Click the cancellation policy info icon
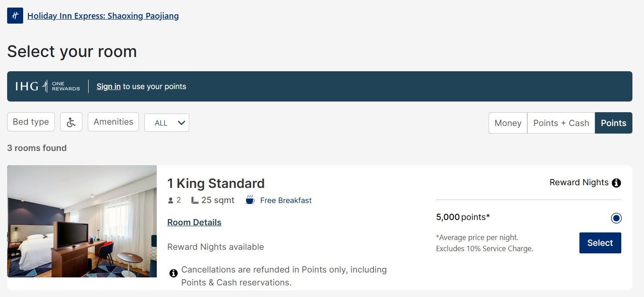The image size is (644, 297). [174, 273]
